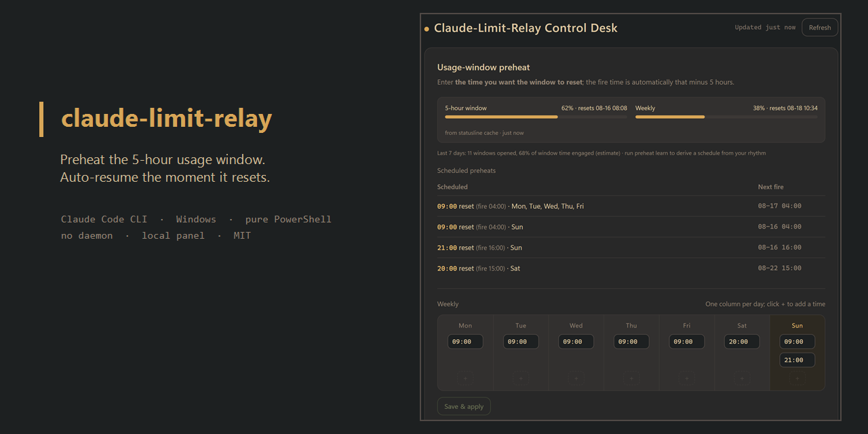
Task: Click next fire value 08-16 04:00
Action: click(x=780, y=226)
